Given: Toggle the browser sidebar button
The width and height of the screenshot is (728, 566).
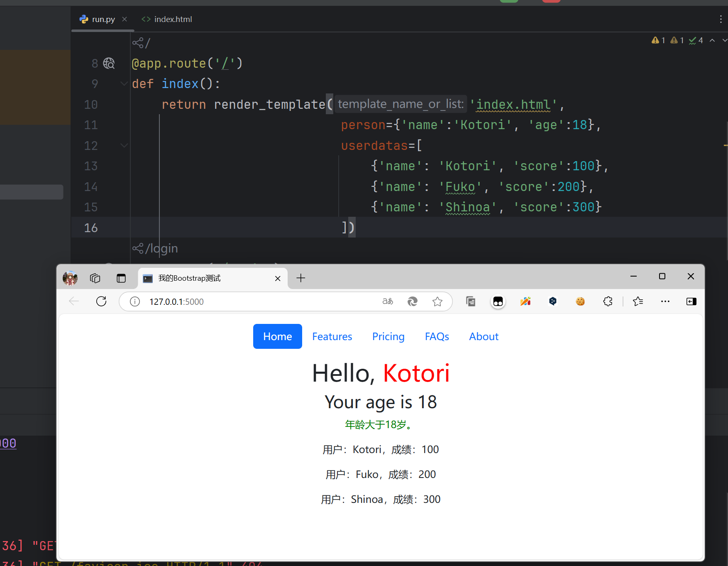Looking at the screenshot, I should 691,301.
